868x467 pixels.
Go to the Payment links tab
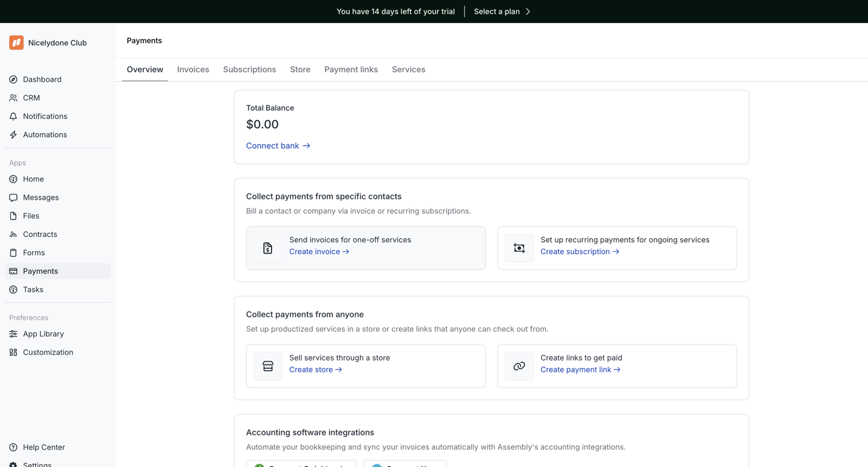coord(351,69)
